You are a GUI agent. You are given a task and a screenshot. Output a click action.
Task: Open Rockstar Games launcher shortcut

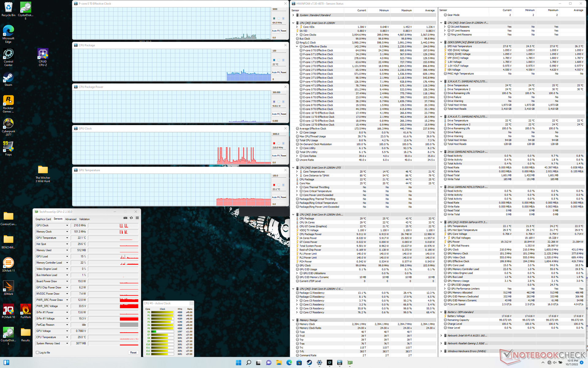8,104
